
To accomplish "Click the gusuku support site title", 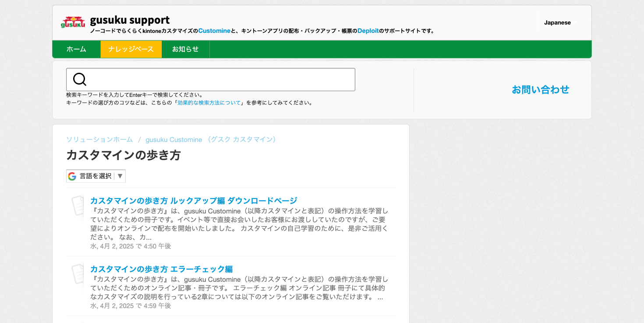I will (130, 20).
